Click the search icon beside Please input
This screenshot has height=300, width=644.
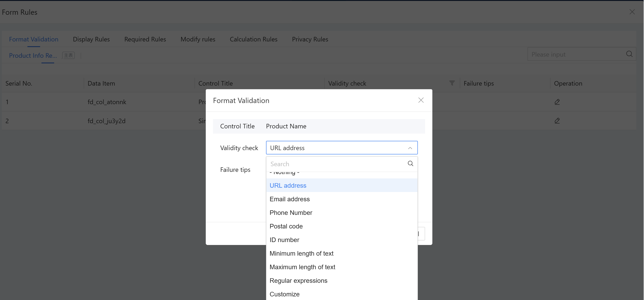(629, 54)
